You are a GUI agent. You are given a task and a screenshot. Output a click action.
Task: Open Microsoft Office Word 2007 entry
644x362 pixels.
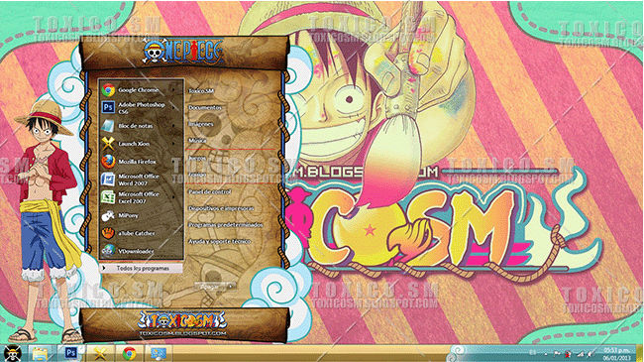tap(141, 180)
